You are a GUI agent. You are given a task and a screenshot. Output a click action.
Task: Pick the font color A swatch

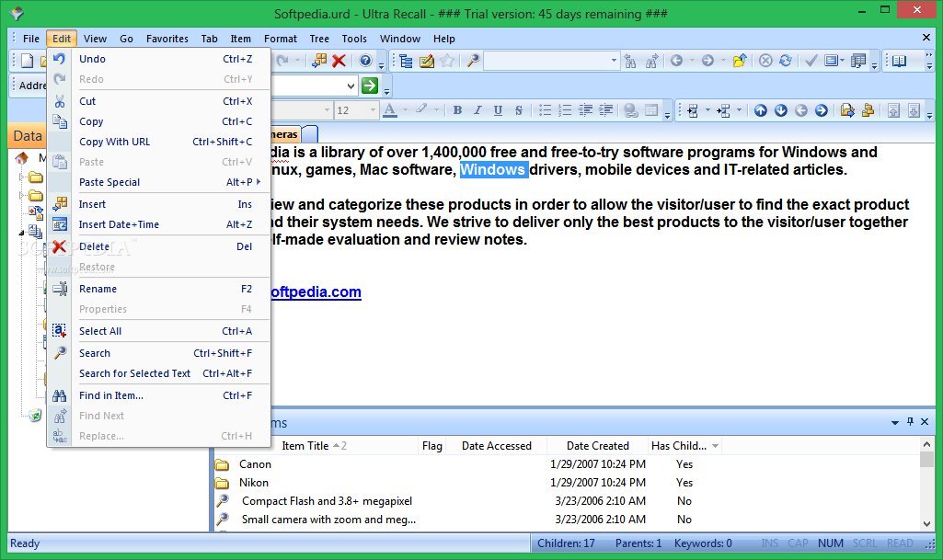pos(390,110)
